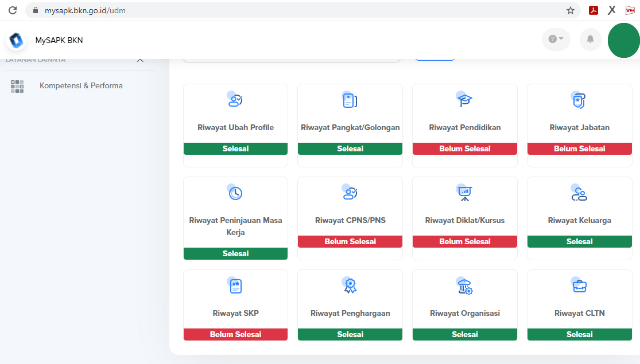This screenshot has height=364, width=640.
Task: Click Selesai status on Riwayat Organisasi
Action: click(x=465, y=335)
